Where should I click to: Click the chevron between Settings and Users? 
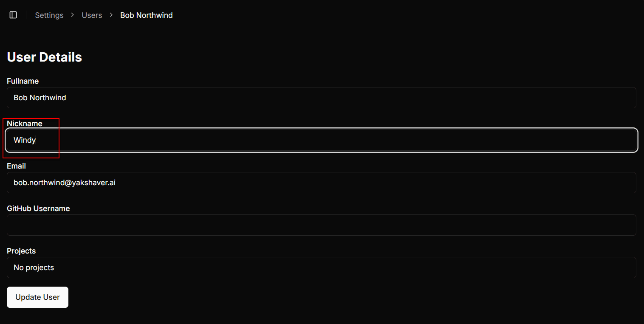[73, 15]
